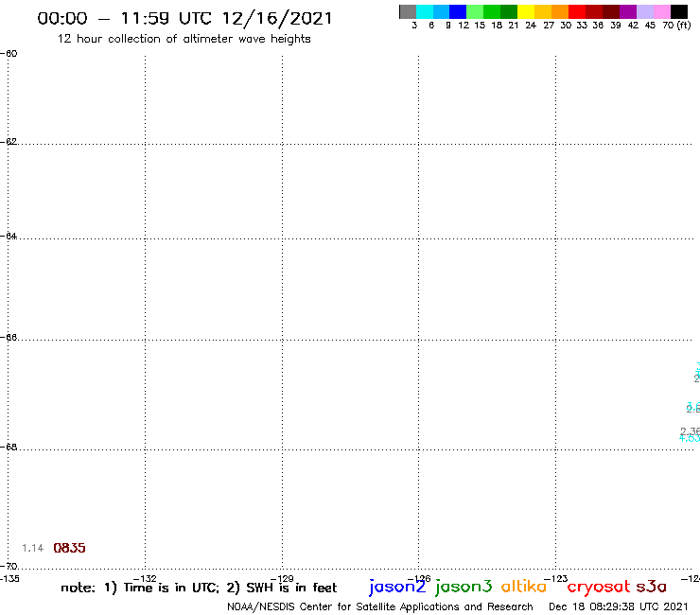
Task: Click the gray '1.14' wave height value
Action: [32, 548]
